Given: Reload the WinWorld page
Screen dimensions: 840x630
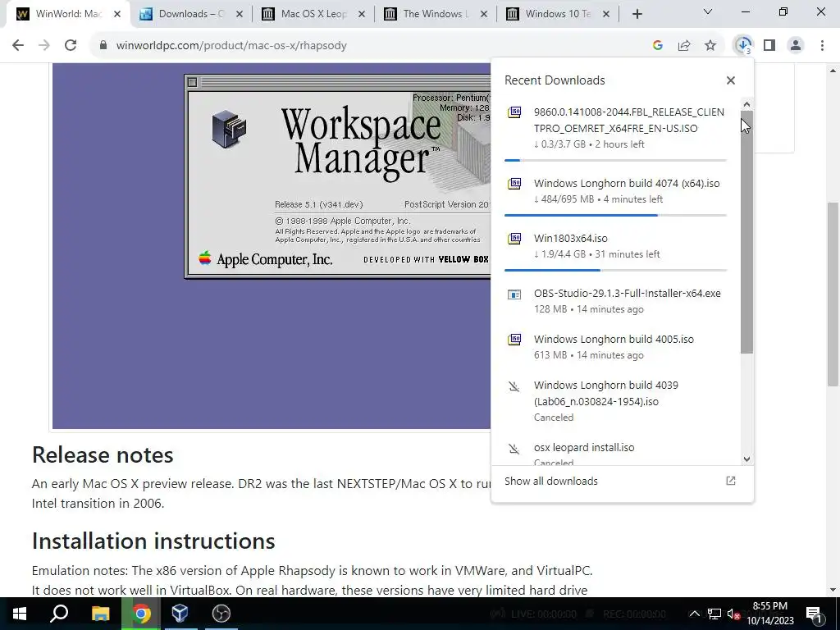Looking at the screenshot, I should coord(71,46).
